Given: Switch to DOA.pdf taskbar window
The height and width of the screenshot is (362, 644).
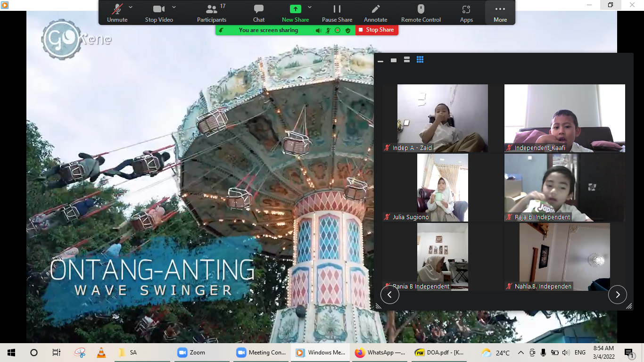Looking at the screenshot, I should [439, 353].
